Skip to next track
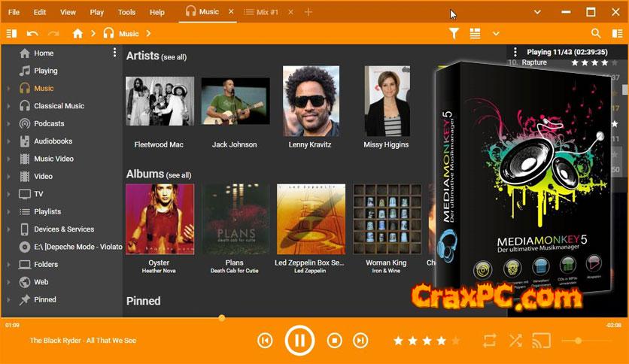Image resolution: width=629 pixels, height=364 pixels. [x=360, y=341]
